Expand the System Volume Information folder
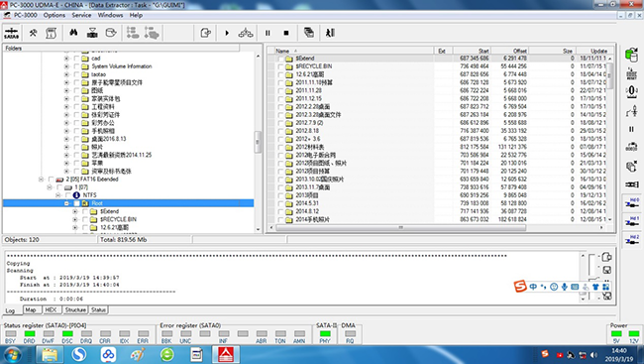Screen dimensions: 644x364 click(x=66, y=66)
